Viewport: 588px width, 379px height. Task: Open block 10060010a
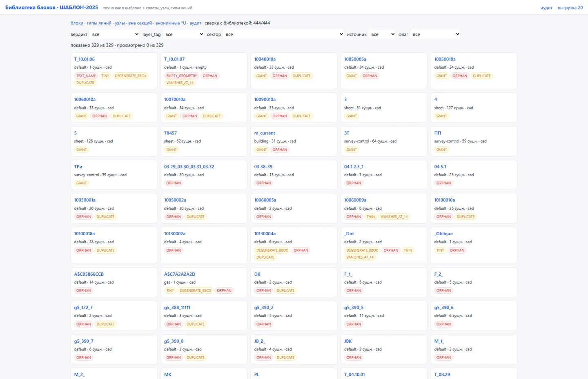tap(85, 99)
